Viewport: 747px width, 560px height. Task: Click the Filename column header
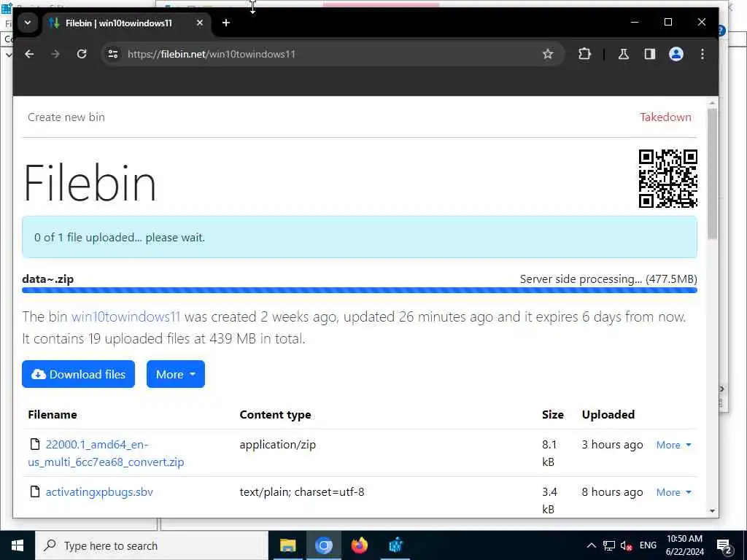coord(53,415)
